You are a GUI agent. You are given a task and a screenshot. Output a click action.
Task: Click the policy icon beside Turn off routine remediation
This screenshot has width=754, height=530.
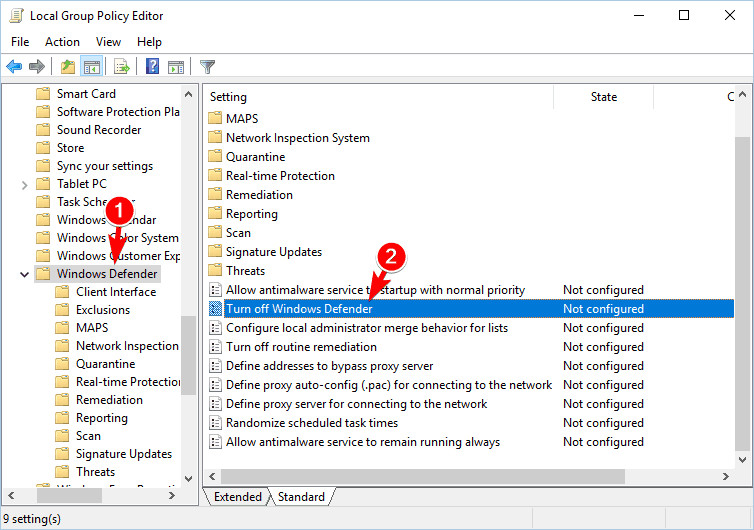[215, 347]
